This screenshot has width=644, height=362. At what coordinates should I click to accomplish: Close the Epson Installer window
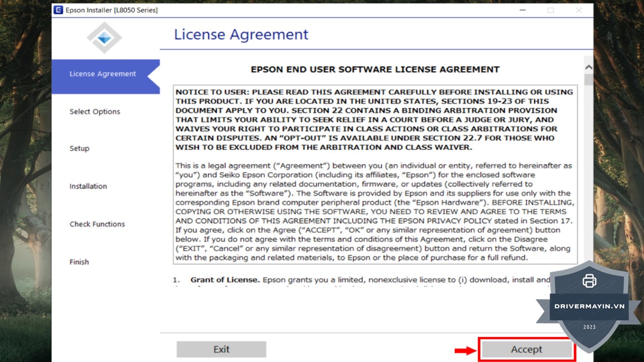pyautogui.click(x=579, y=10)
